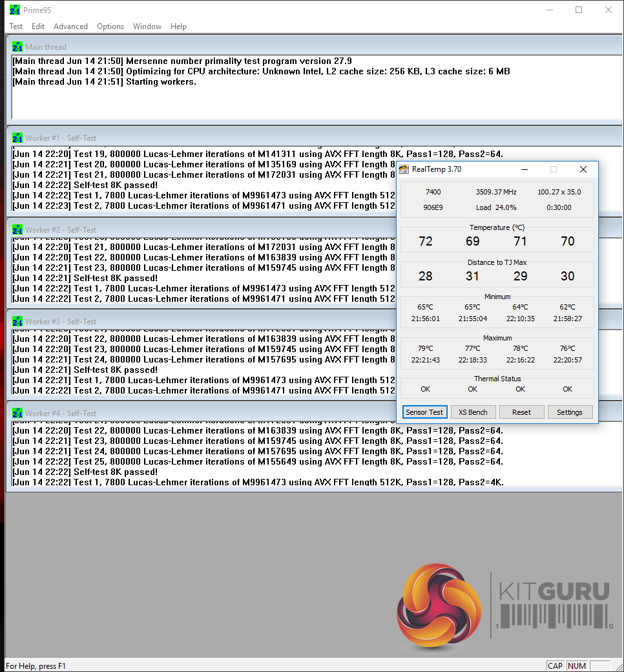Click Worker #4 Test 25 log line
Image resolution: width=624 pixels, height=672 pixels.
click(x=258, y=461)
